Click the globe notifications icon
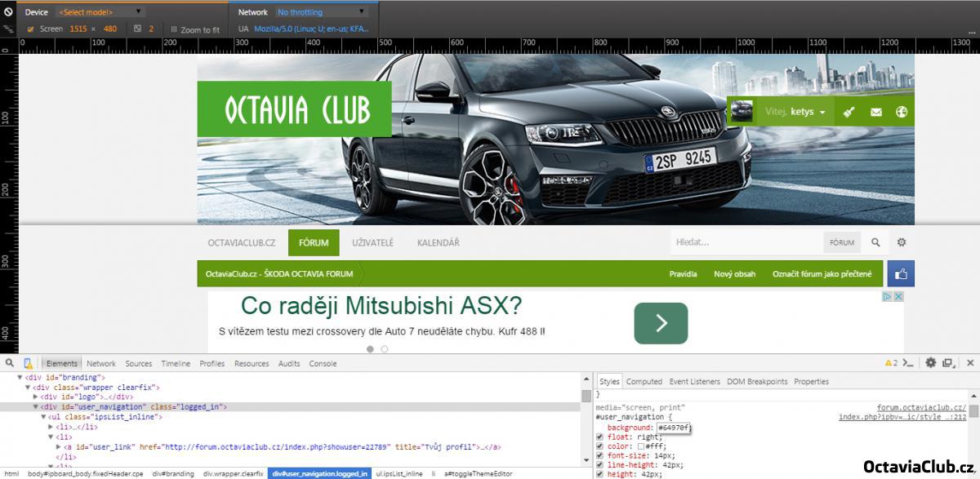Viewport: 980px width, 479px height. 902,112
